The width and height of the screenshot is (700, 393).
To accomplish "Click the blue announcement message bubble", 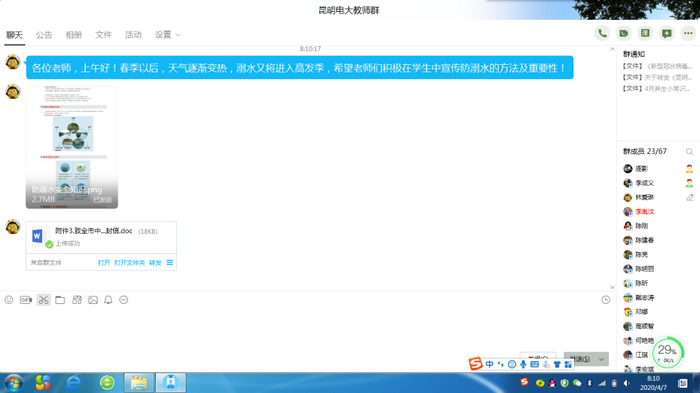I will tap(300, 67).
